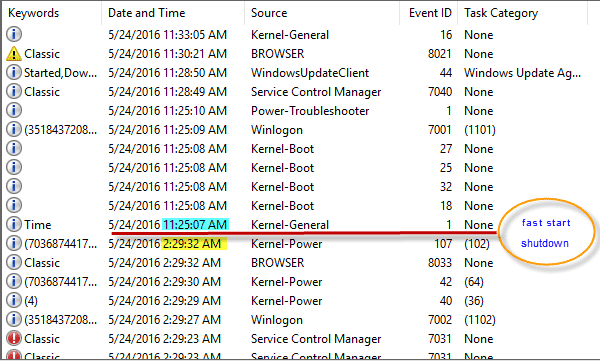Select the 'Started,Dow...' keywords cell

click(x=60, y=73)
